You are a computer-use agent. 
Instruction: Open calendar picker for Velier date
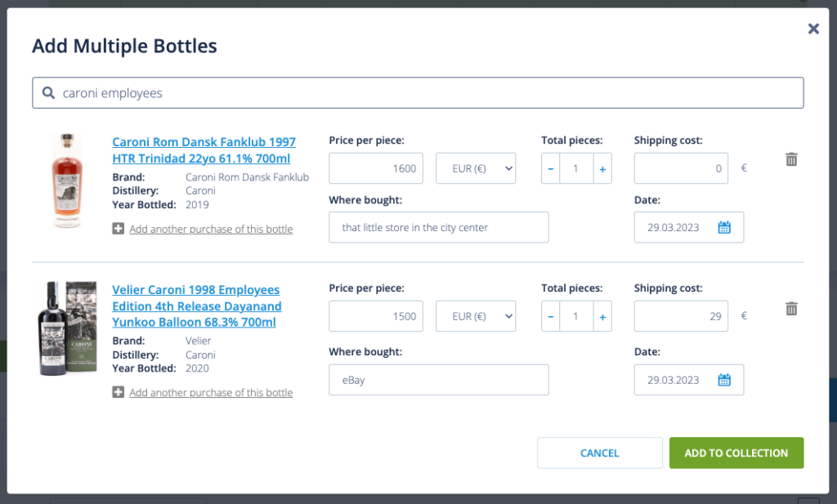[x=724, y=380]
